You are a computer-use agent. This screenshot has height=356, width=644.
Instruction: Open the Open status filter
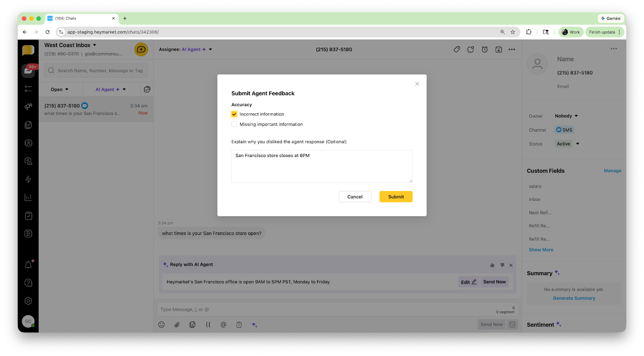point(60,89)
